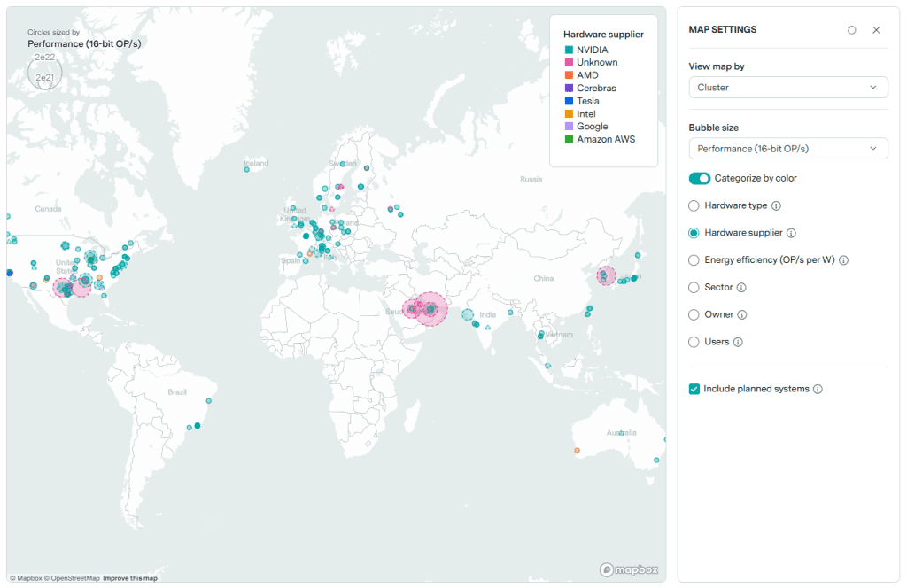Screen dimensions: 907x588
Task: Click the 2e22 circle size label
Action: coord(44,58)
